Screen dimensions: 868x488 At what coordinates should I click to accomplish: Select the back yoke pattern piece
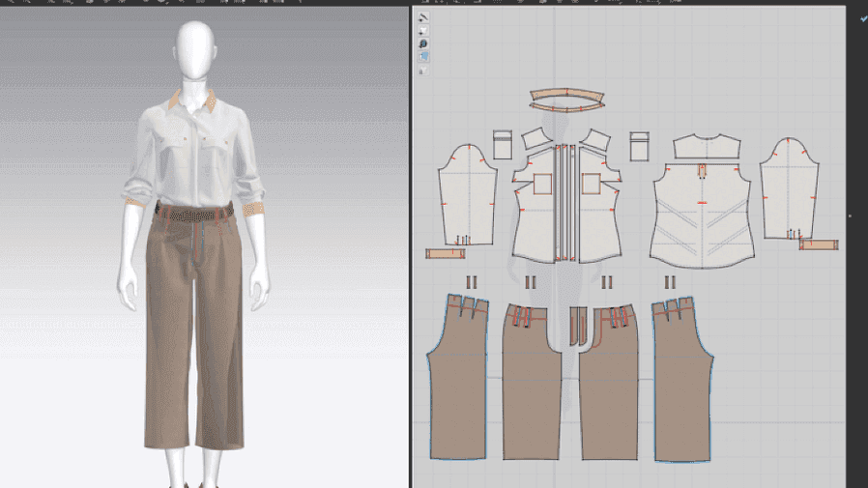pos(707,147)
